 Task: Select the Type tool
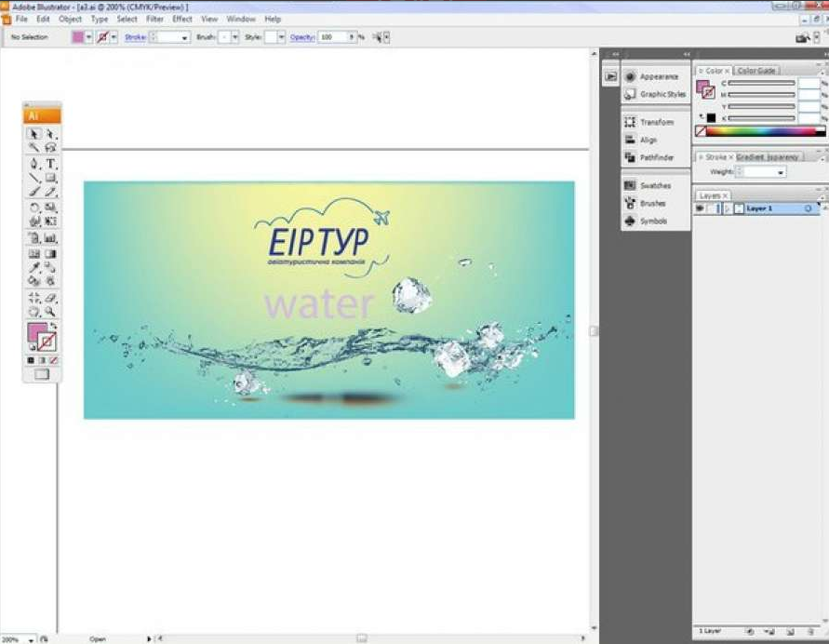(50, 164)
